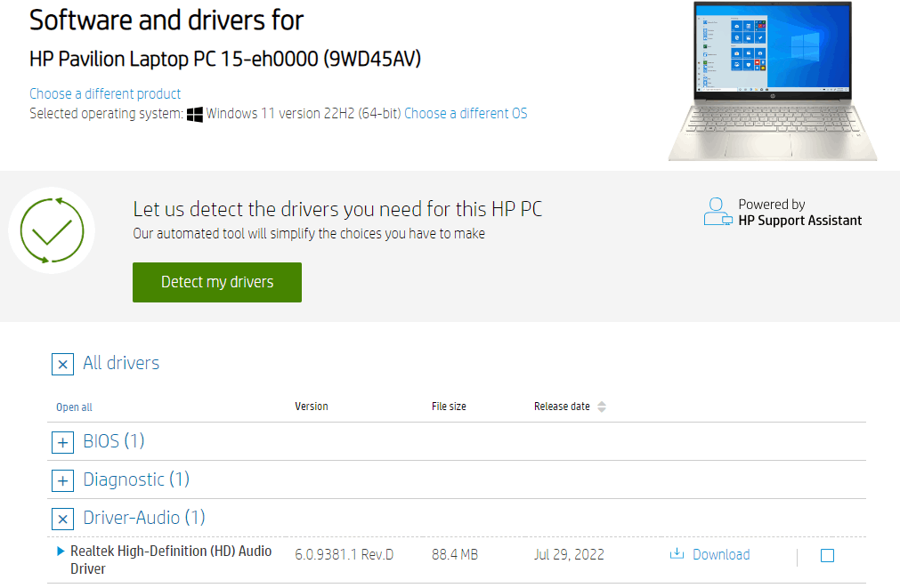This screenshot has width=900, height=588.
Task: Expand Realtek HD Audio Driver details triangle
Action: 61,552
